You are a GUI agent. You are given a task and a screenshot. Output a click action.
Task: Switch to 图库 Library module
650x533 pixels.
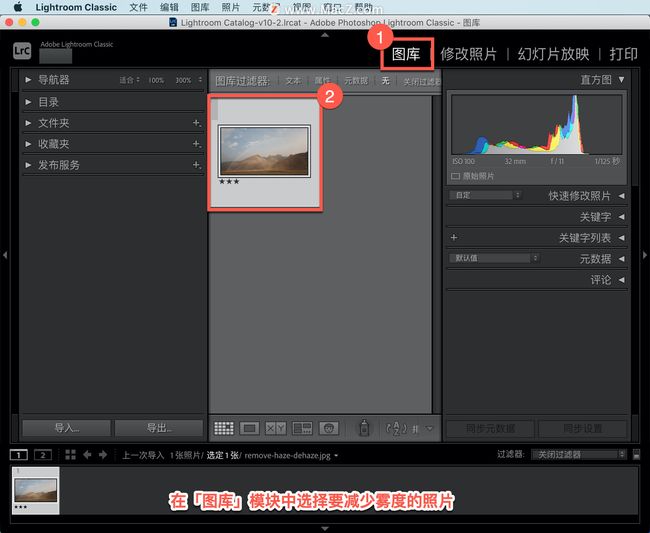coord(406,54)
